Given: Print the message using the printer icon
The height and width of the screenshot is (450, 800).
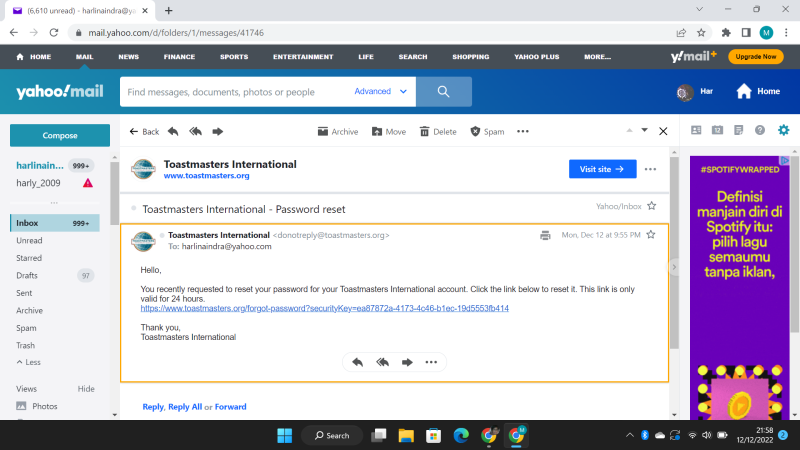Looking at the screenshot, I should tap(545, 235).
